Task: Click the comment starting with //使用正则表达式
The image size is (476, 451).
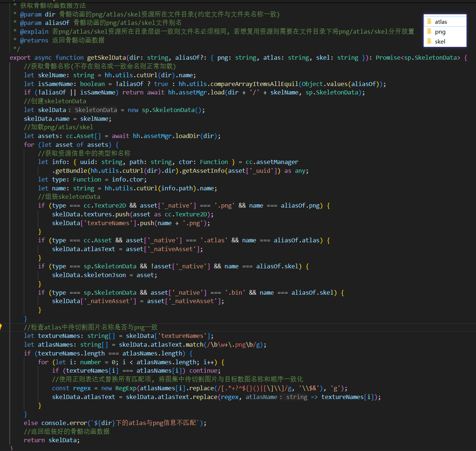Action: (x=178, y=379)
